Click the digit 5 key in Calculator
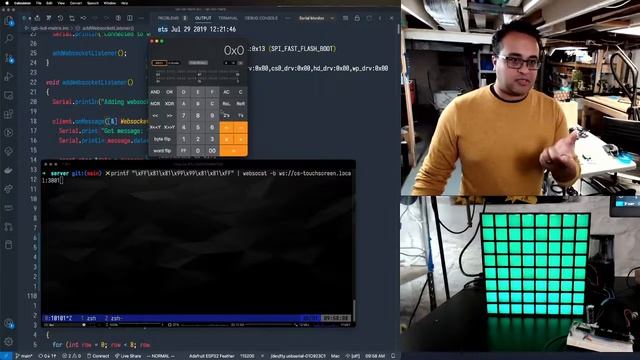The height and width of the screenshot is (360, 640). click(198, 127)
